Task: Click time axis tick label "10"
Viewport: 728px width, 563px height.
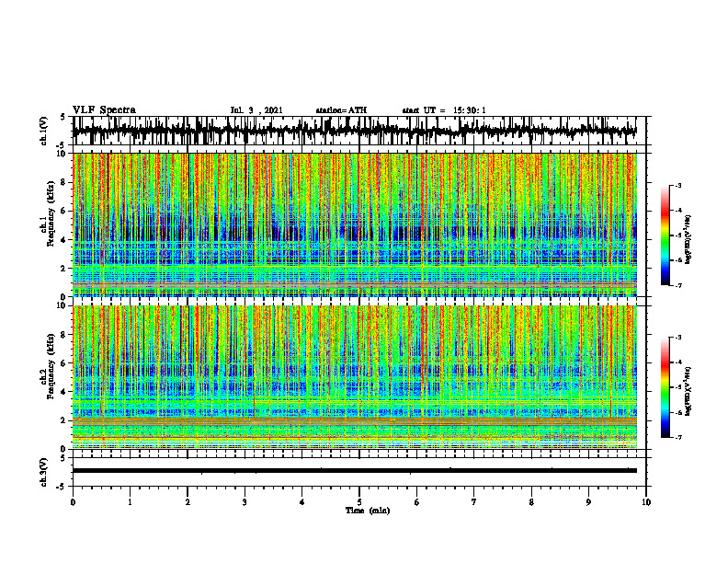Action: pos(646,502)
